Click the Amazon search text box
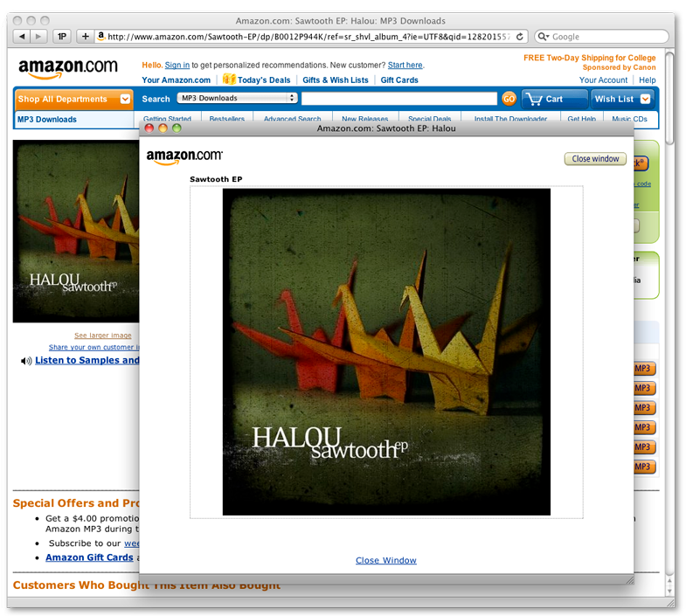 coord(399,99)
